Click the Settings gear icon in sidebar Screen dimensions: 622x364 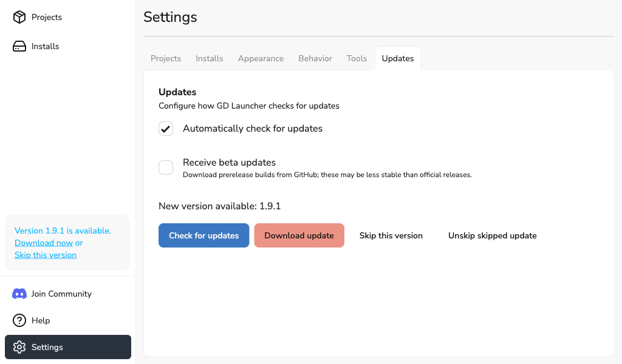[19, 347]
